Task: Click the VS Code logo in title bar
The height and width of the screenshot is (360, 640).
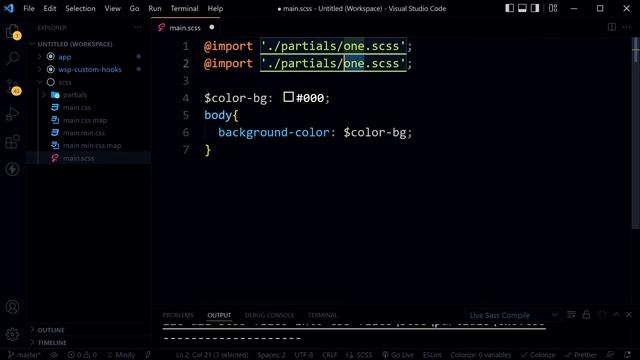Action: [x=9, y=8]
